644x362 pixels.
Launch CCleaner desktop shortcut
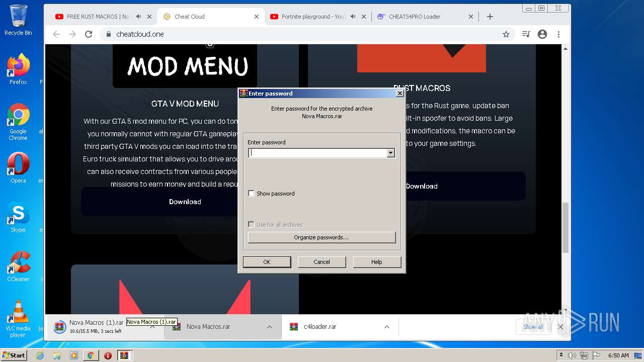(x=18, y=266)
